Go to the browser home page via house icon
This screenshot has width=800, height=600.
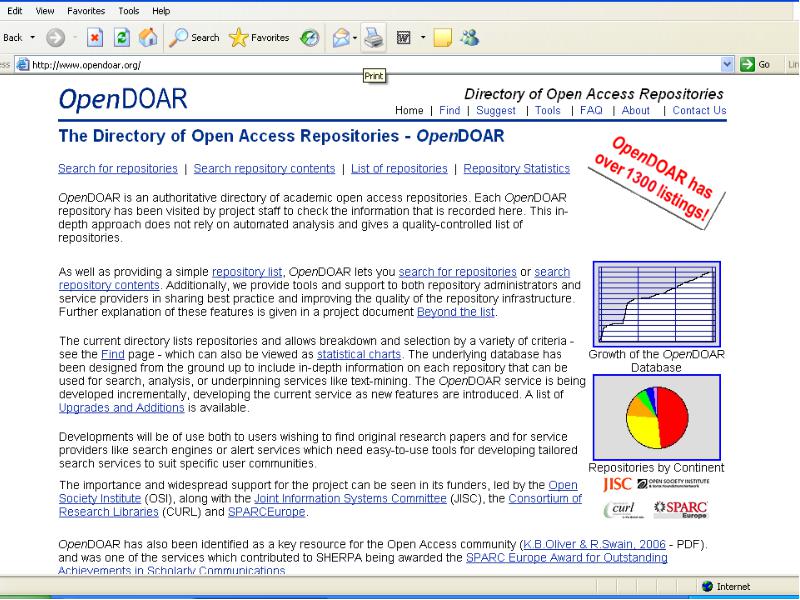tap(148, 38)
